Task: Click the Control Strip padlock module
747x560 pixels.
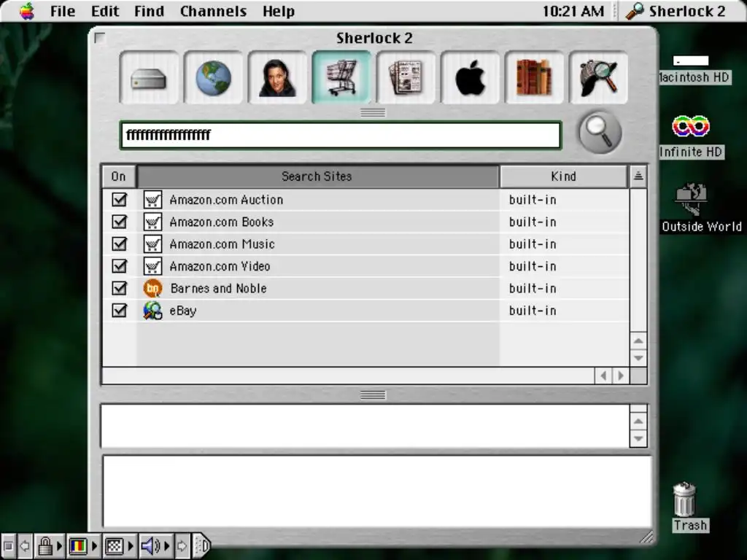Action: point(44,545)
